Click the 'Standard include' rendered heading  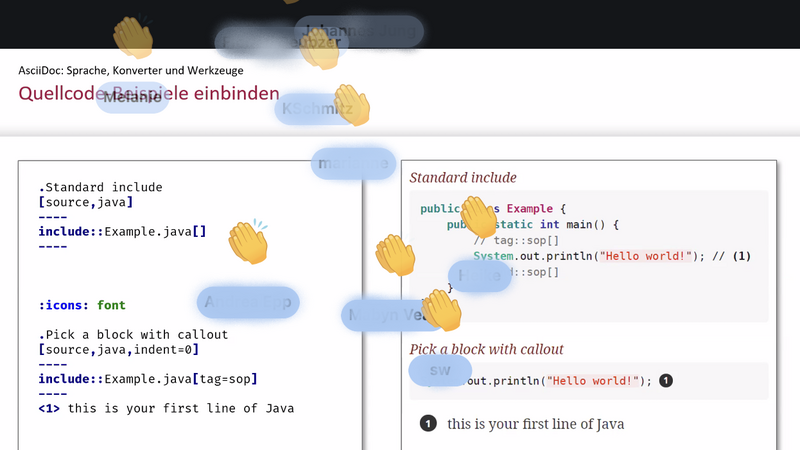click(x=463, y=178)
